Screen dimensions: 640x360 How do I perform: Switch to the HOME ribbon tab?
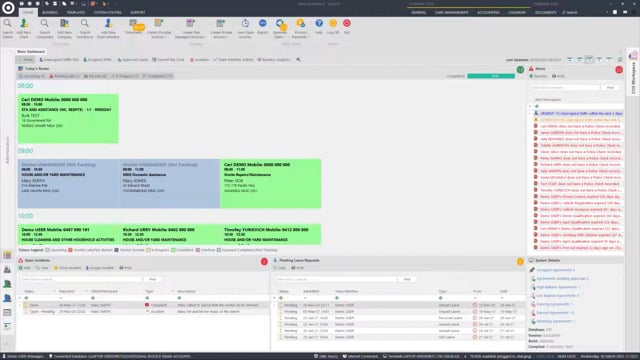point(28,12)
